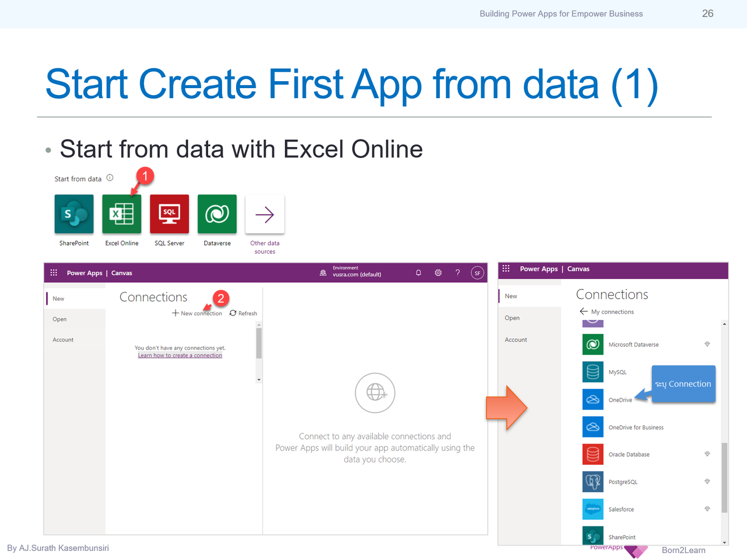Select the MySQL connector
Viewport: 747px width, 560px height.
(x=618, y=372)
